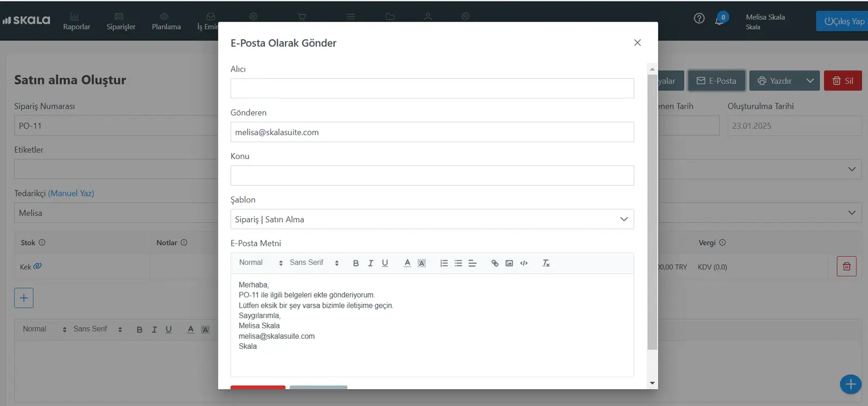Click the Çıkış Yap logout button
The image size is (868, 406).
[843, 21]
